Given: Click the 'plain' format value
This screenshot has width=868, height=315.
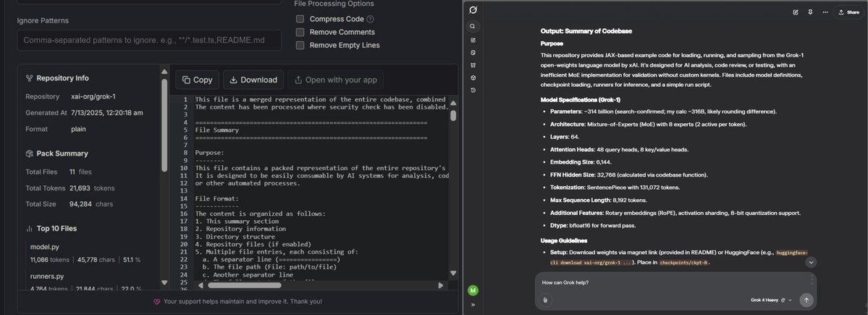Looking at the screenshot, I should [79, 129].
